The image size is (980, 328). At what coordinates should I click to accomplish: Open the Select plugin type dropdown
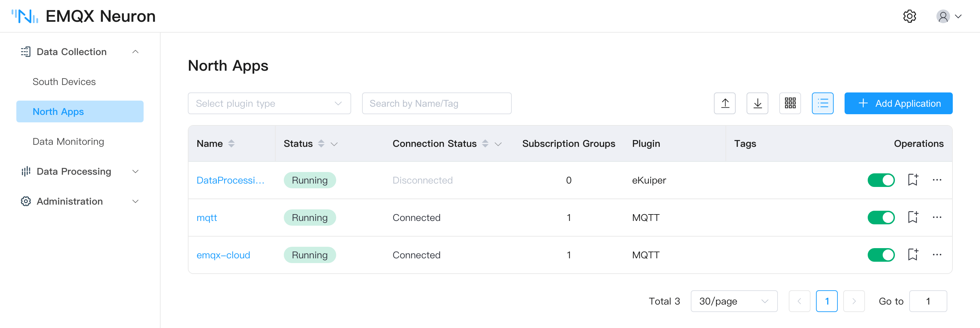(269, 103)
